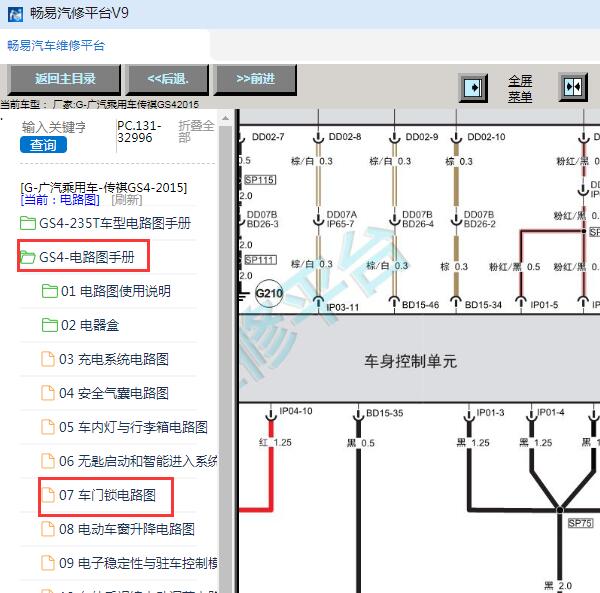The height and width of the screenshot is (593, 600).
Task: Click the BD15-35 connector label
Action: pyautogui.click(x=385, y=413)
